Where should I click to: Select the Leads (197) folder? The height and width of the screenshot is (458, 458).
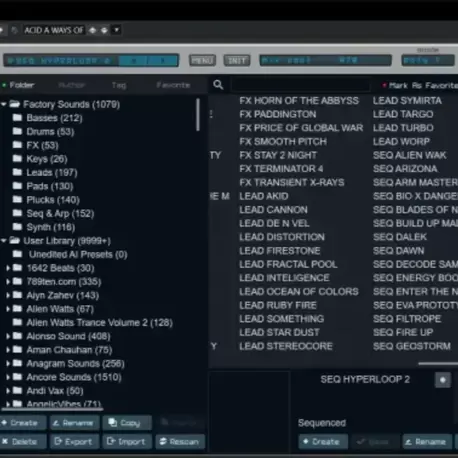(x=52, y=172)
